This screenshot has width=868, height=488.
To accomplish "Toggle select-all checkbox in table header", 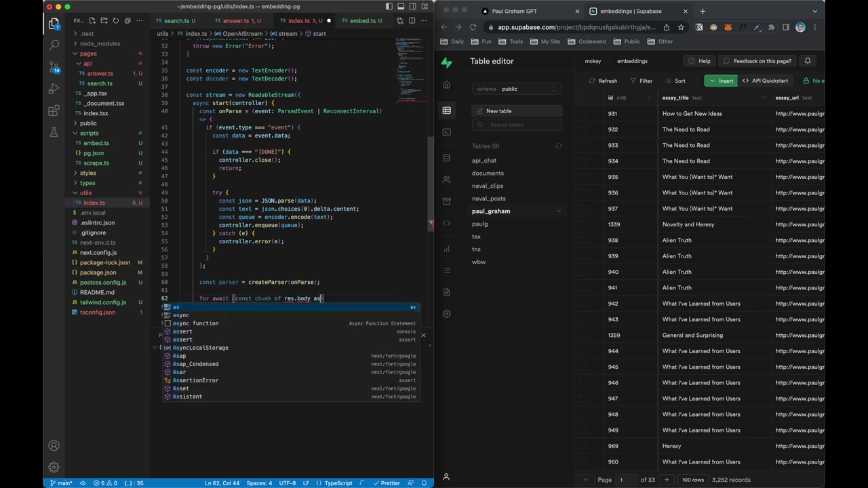I will 583,98.
